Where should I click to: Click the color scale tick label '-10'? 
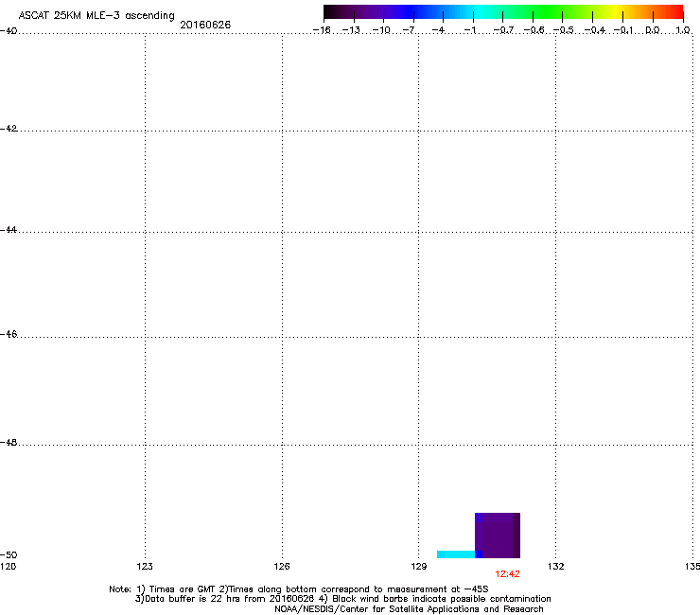coord(381,30)
